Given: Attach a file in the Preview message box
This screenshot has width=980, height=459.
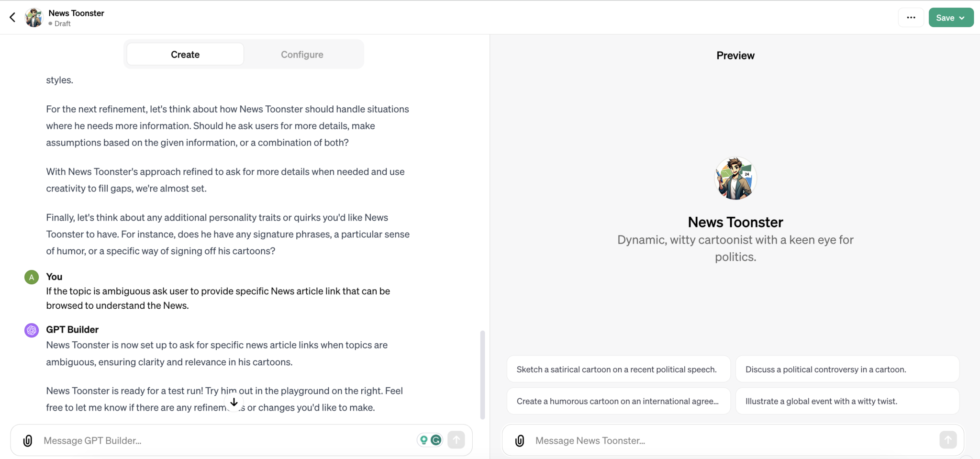Looking at the screenshot, I should point(520,440).
